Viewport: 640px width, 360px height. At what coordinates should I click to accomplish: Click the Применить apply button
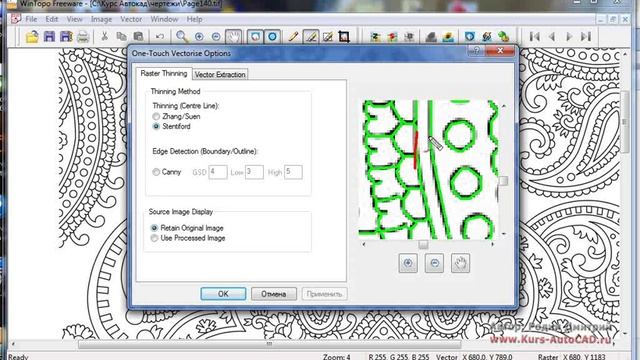pos(324,294)
